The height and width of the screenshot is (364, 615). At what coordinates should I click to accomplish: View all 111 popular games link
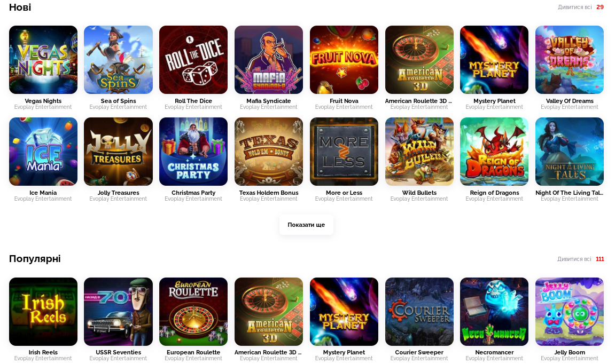pyautogui.click(x=580, y=259)
